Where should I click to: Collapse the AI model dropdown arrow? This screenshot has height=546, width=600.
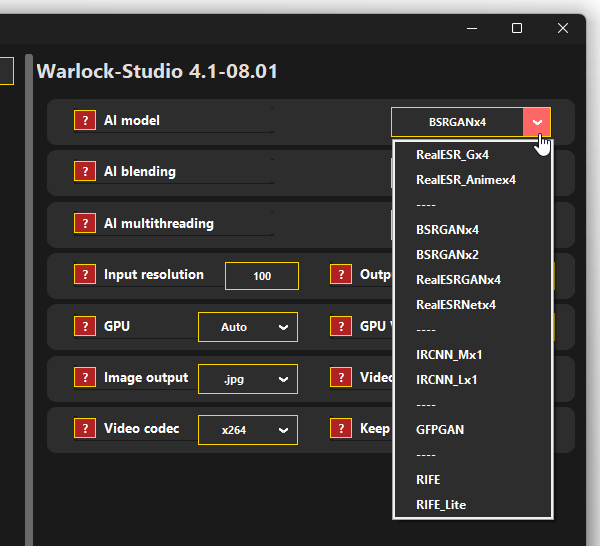click(x=537, y=122)
